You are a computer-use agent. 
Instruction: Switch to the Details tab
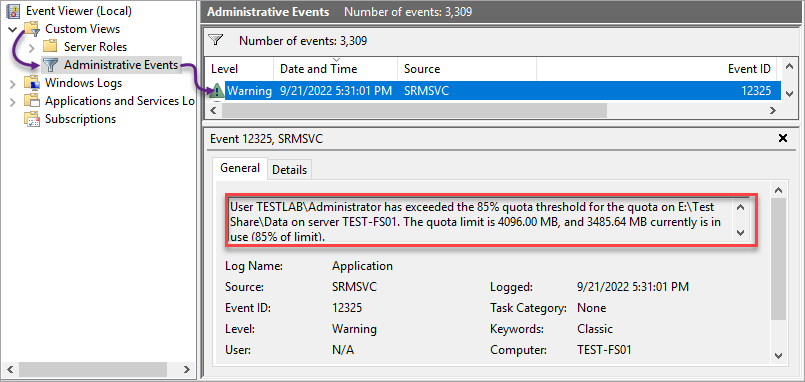click(x=290, y=170)
